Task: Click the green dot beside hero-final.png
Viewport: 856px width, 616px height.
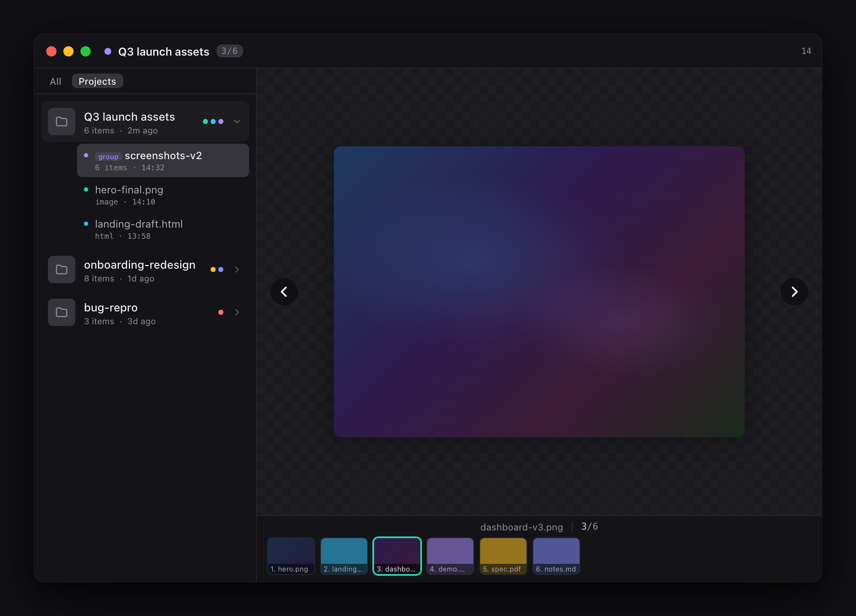Action: [86, 190]
